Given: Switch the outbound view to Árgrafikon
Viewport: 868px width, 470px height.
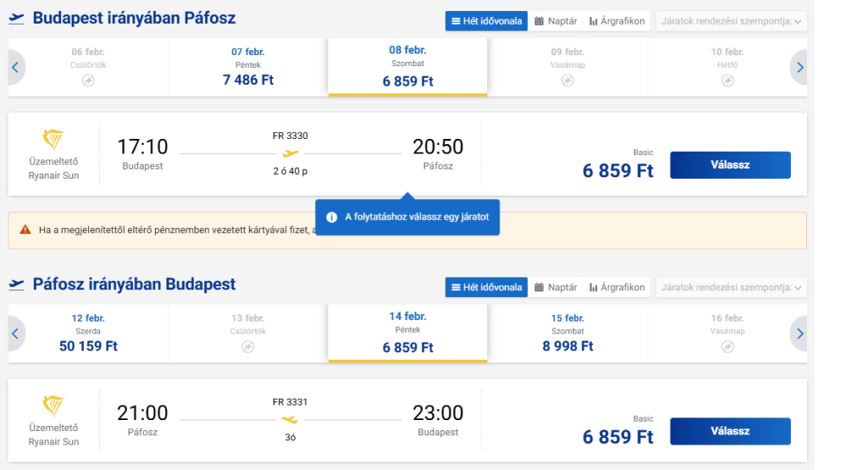Looking at the screenshot, I should [x=616, y=20].
